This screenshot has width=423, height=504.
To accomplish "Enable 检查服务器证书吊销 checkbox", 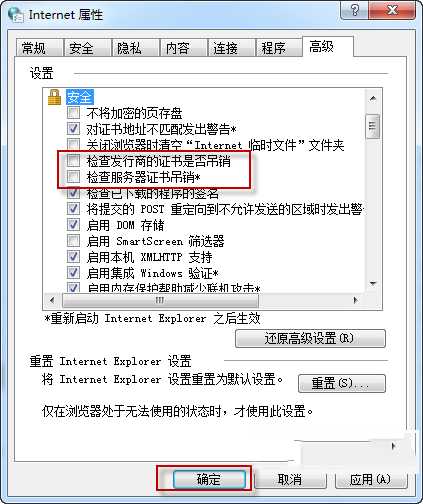I will pos(73,177).
